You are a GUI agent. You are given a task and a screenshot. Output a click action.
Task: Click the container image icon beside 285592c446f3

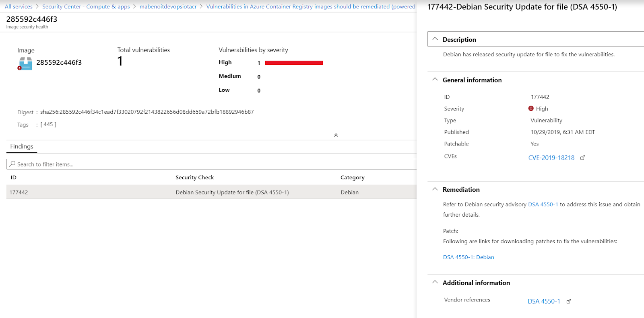pyautogui.click(x=25, y=64)
